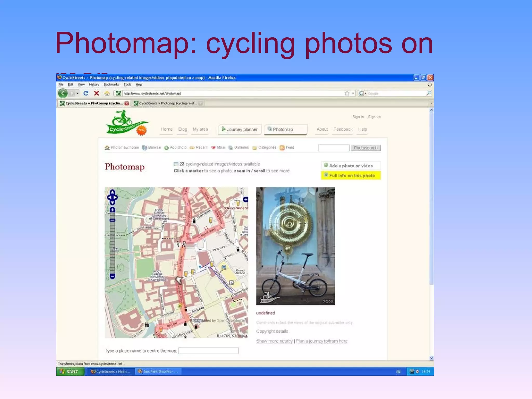Click the Sign in link

click(358, 117)
